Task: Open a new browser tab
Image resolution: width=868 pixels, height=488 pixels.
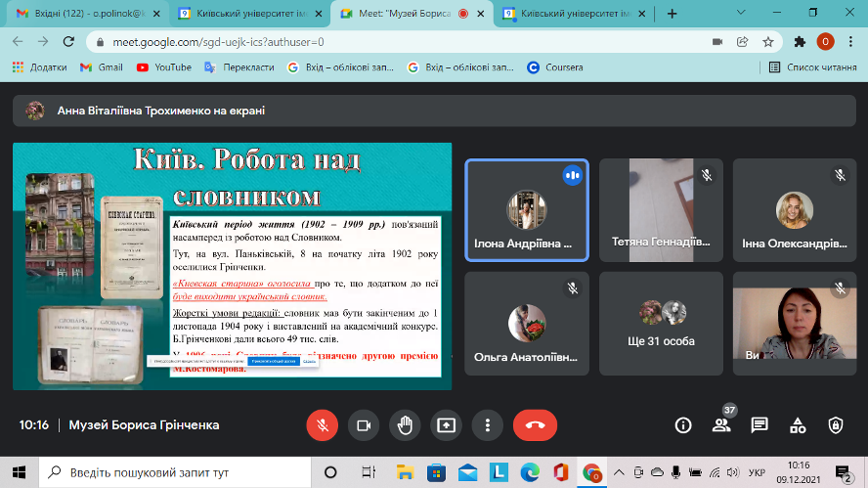Action: [673, 14]
